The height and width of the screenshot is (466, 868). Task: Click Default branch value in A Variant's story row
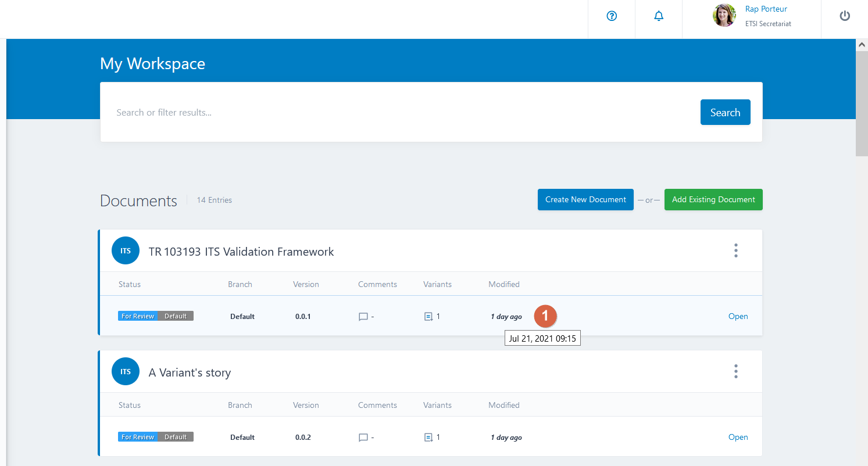242,438
